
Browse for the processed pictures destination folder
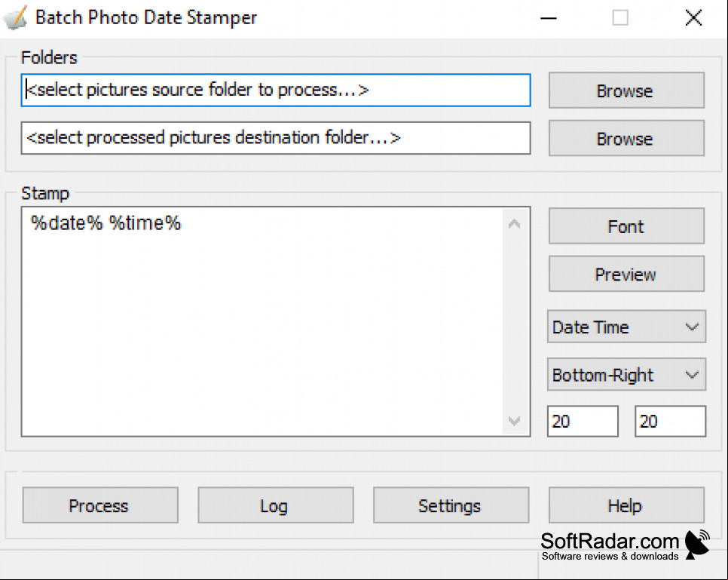[x=626, y=138]
